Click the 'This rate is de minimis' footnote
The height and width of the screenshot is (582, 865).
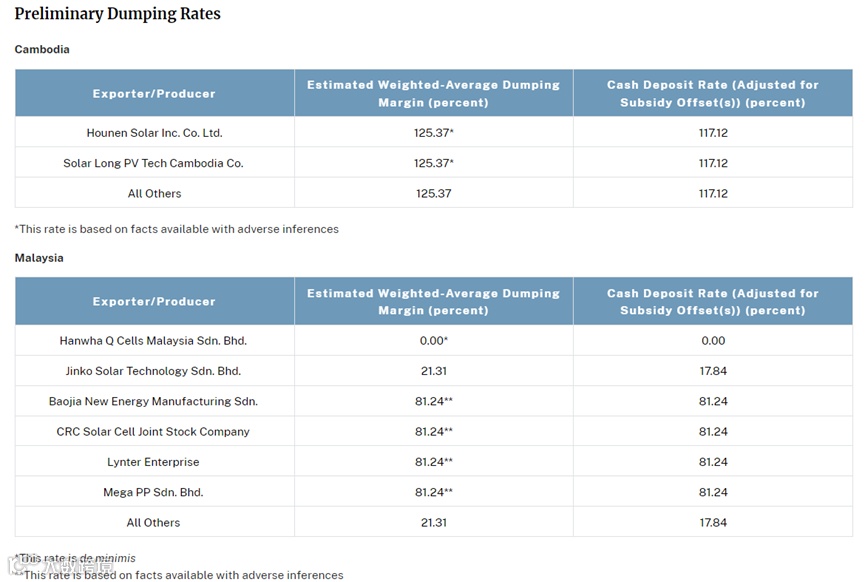click(x=75, y=558)
